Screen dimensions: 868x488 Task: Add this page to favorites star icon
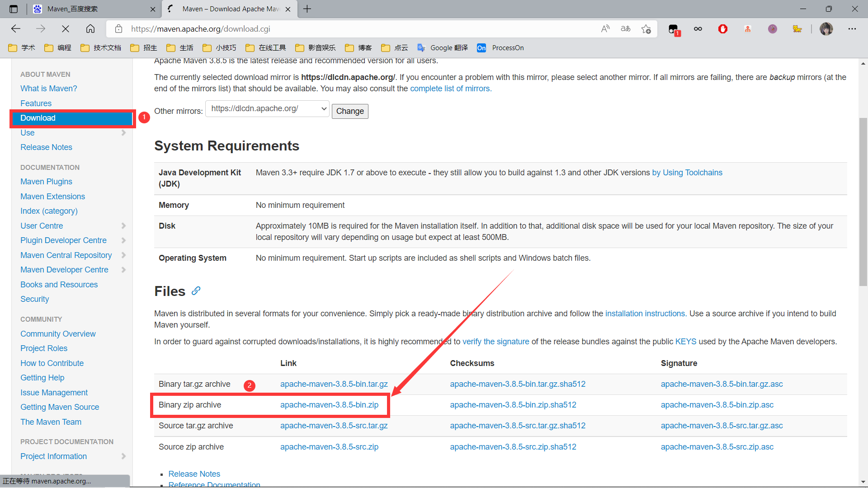tap(646, 29)
